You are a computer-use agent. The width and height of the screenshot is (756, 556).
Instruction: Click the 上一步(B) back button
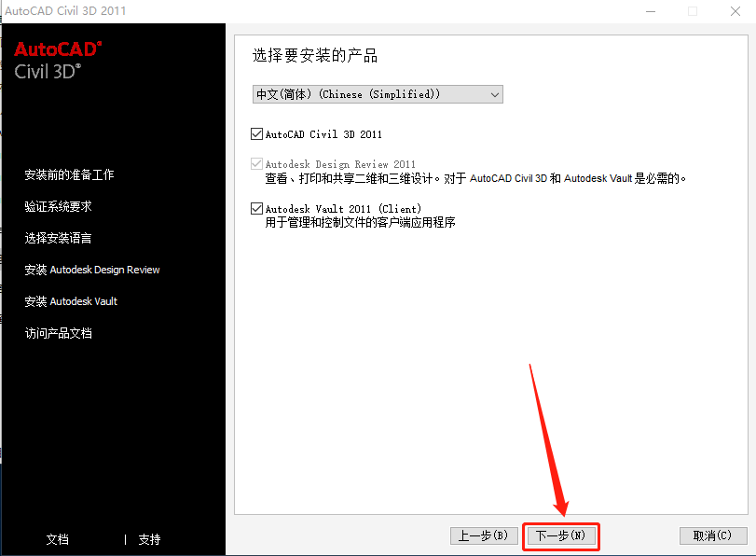pos(484,535)
